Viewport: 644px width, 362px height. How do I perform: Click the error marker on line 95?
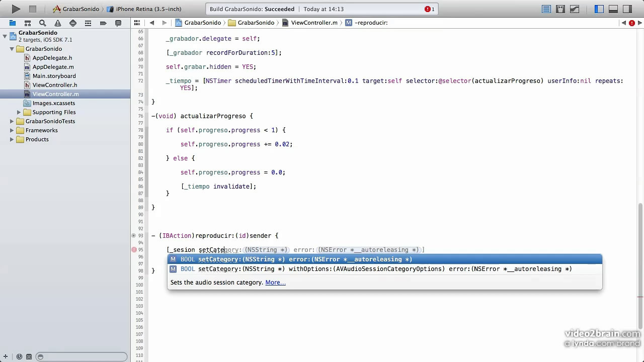(134, 250)
